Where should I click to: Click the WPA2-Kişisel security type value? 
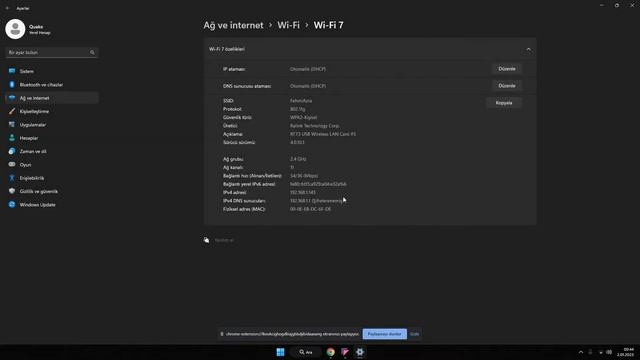303,117
